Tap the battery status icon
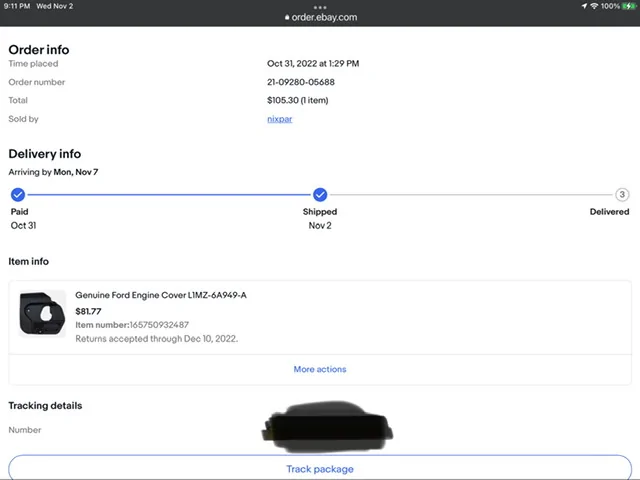 pos(629,6)
